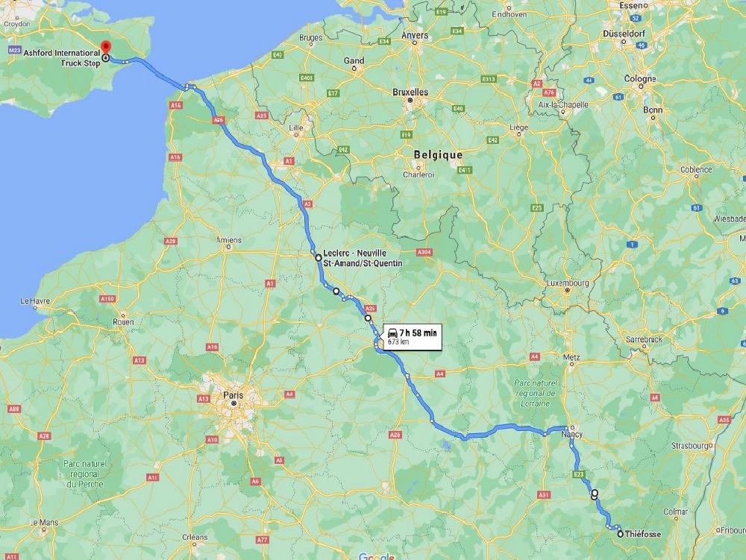Click the Google logo at map bottom
This screenshot has width=746, height=560.
point(376,556)
